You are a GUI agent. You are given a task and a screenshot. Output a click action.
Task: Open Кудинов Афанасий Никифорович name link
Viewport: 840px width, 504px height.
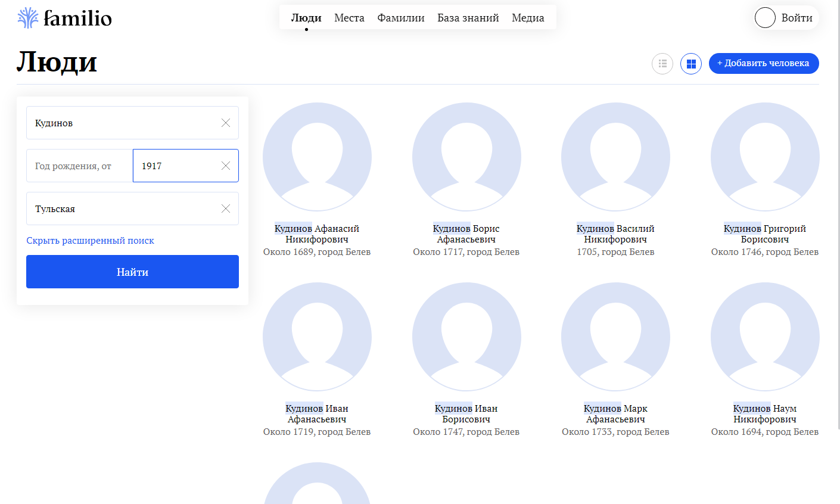317,234
